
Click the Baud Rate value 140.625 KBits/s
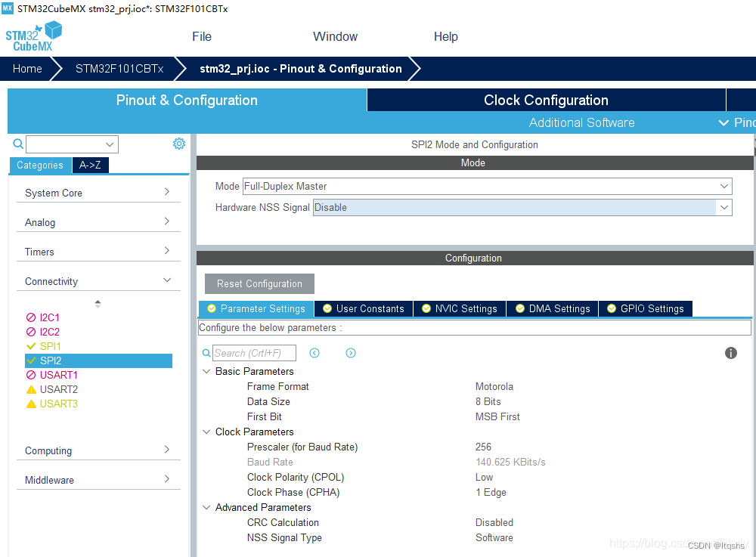coord(510,462)
